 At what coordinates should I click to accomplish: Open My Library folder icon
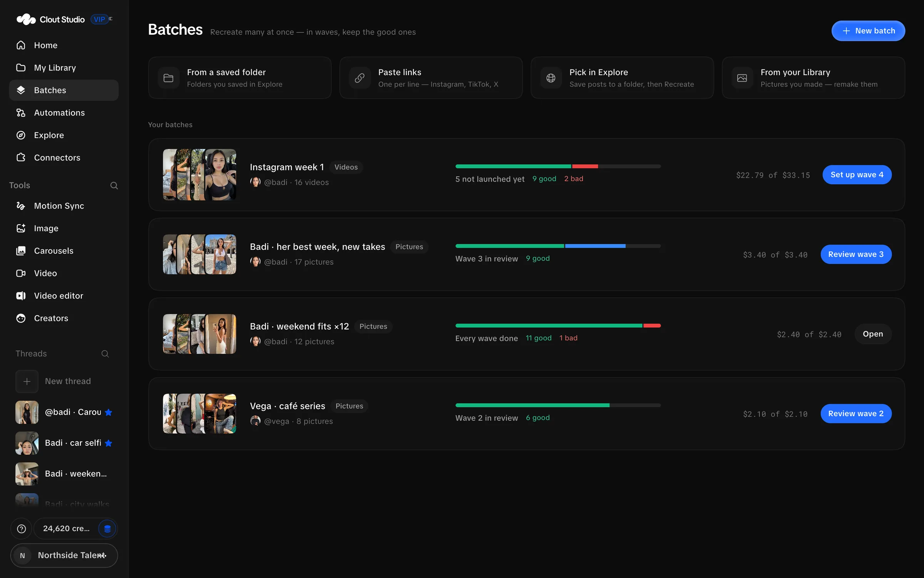[21, 67]
